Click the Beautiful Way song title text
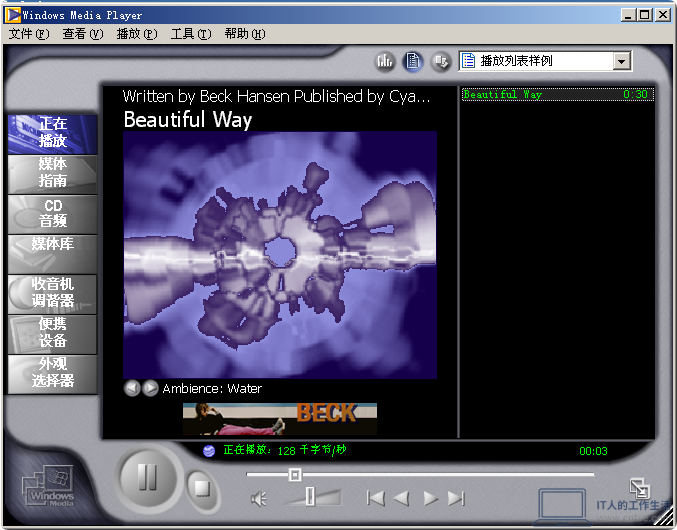677x530 pixels. point(188,120)
